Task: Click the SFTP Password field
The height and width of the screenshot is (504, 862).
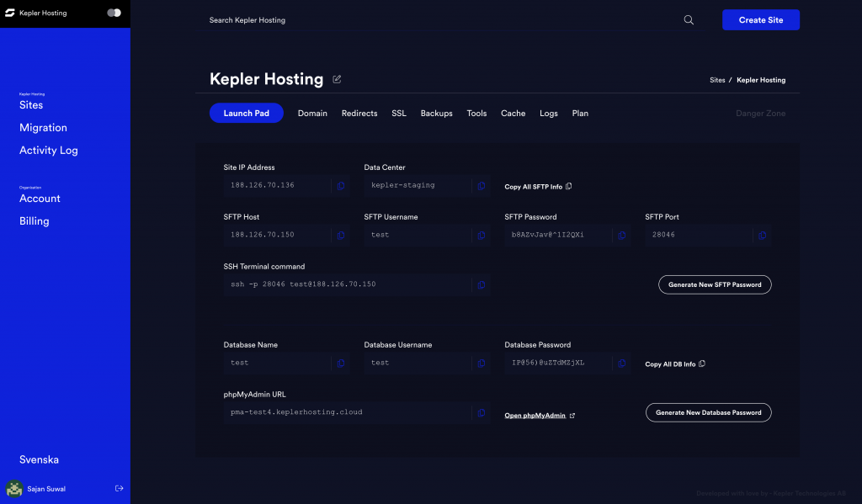Action: tap(558, 236)
